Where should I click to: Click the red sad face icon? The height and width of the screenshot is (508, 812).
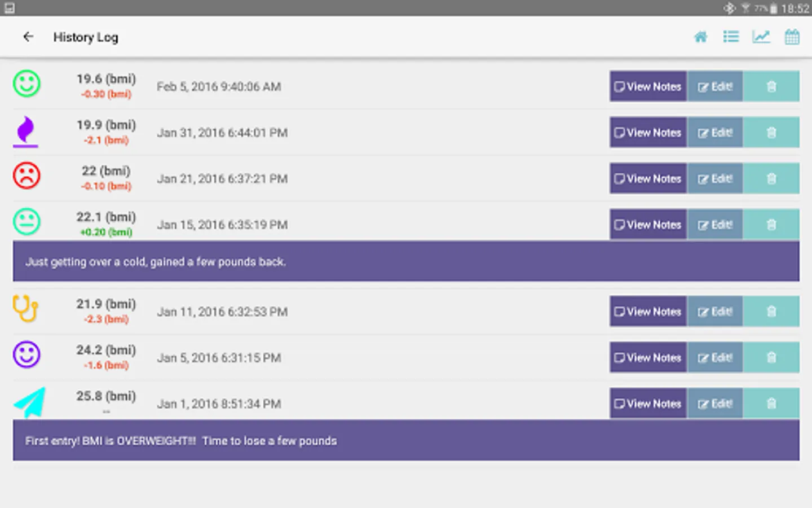[27, 176]
